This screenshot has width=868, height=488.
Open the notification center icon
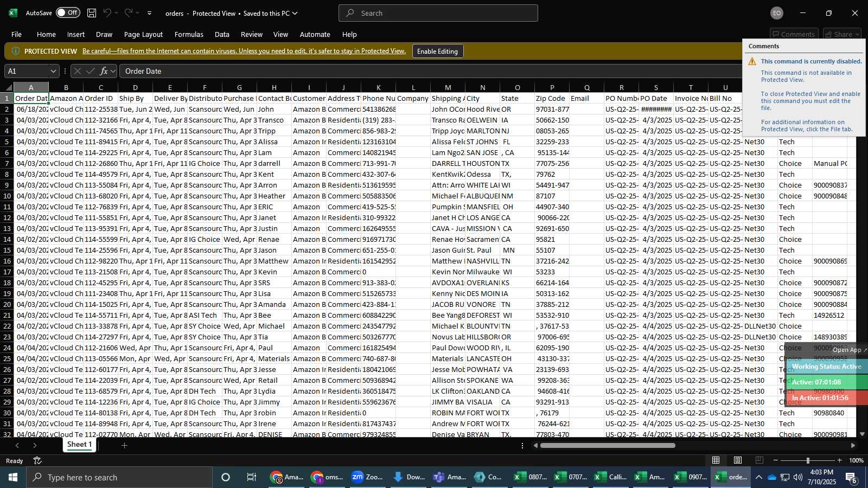coord(852,477)
